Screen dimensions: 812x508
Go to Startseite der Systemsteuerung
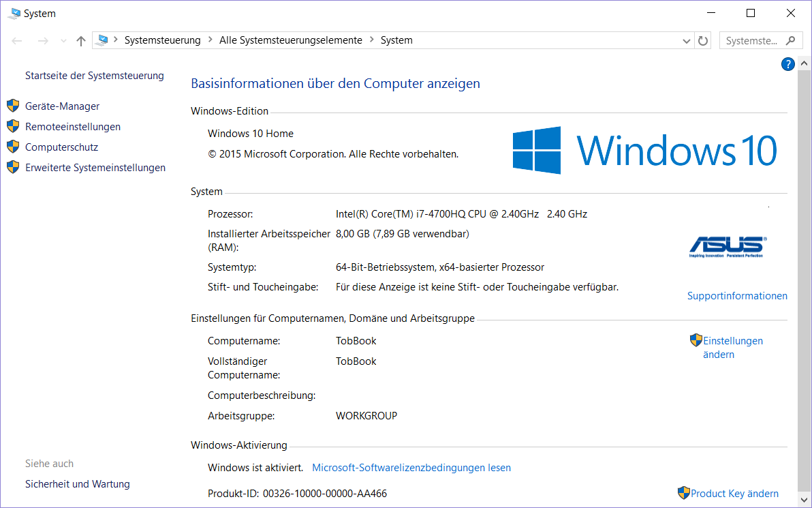94,76
